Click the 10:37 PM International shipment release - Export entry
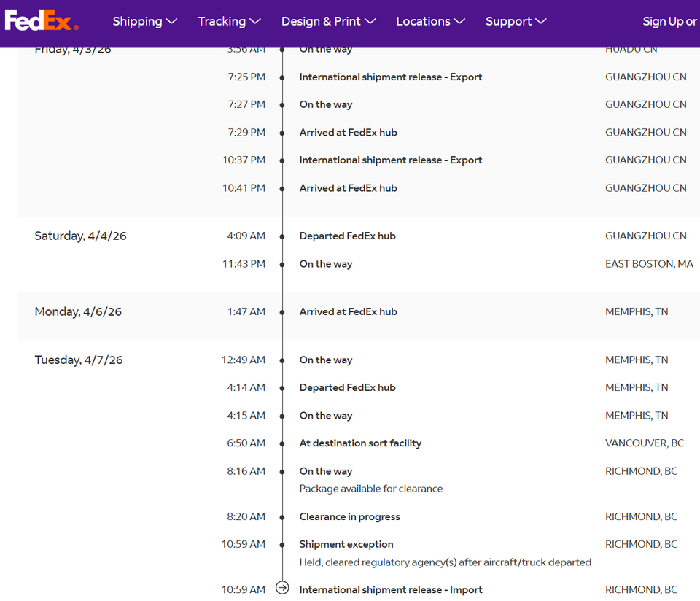Screen dimensions: 700x601 391,160
